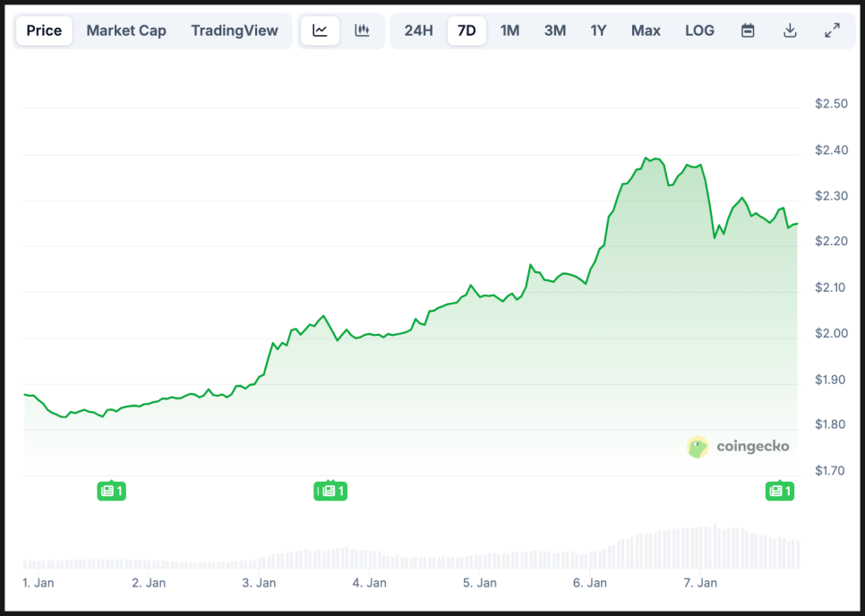Open news marker at chart's right end
This screenshot has width=865, height=616.
[780, 491]
